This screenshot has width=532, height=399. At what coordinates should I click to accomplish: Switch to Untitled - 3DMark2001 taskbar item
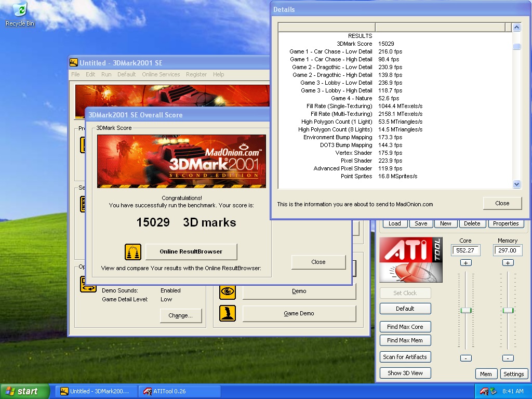pyautogui.click(x=96, y=391)
